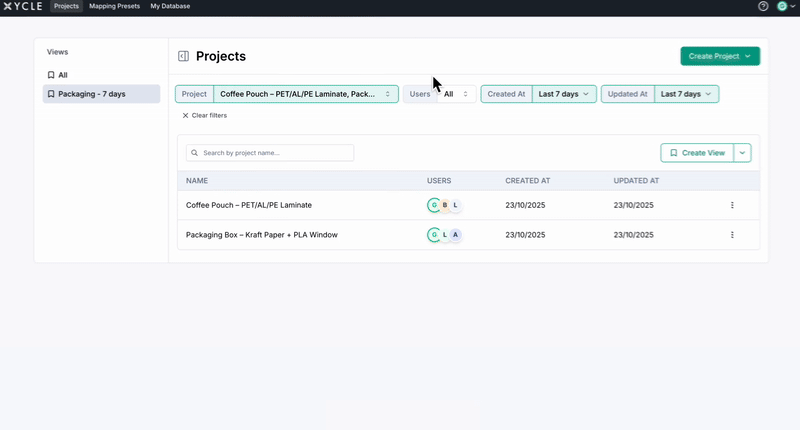Open the Mapping Presets tab
Image resolution: width=800 pixels, height=430 pixels.
point(114,6)
